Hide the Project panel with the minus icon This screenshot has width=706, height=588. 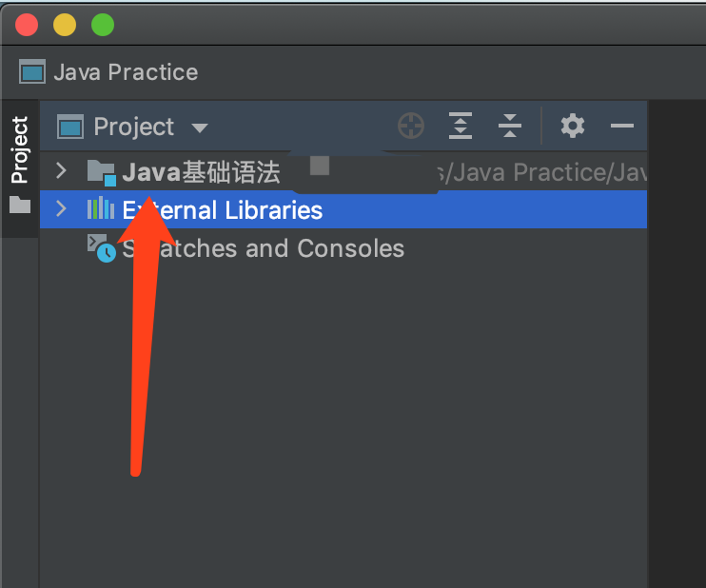[621, 126]
